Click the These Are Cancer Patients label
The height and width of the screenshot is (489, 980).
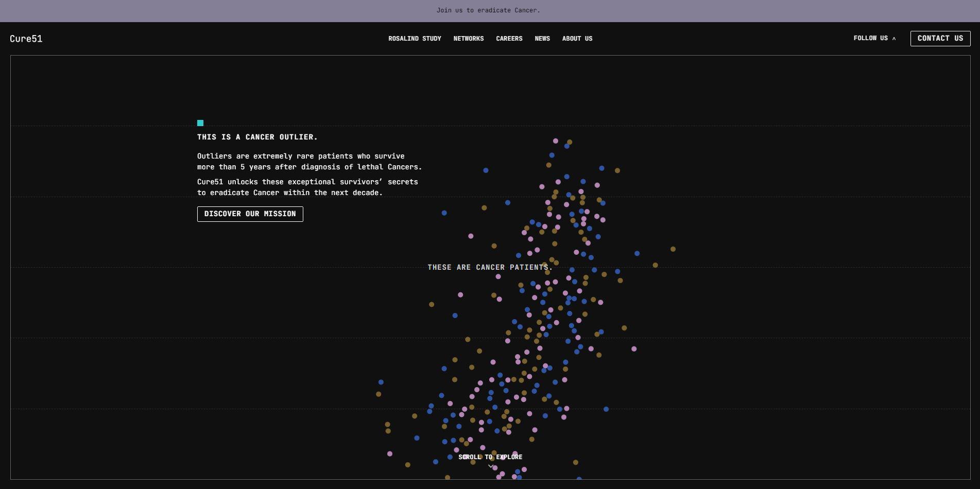point(490,267)
